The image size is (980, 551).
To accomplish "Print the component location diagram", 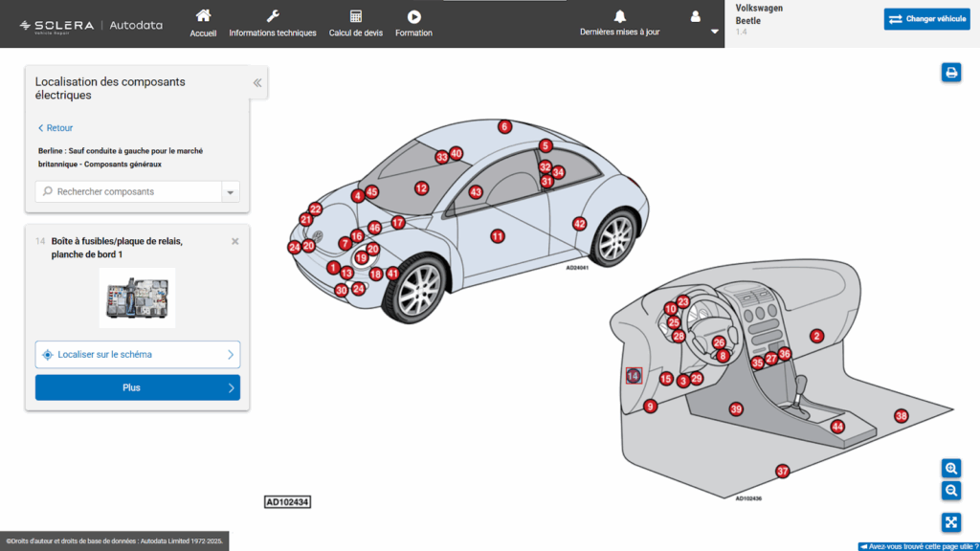I will (x=951, y=73).
